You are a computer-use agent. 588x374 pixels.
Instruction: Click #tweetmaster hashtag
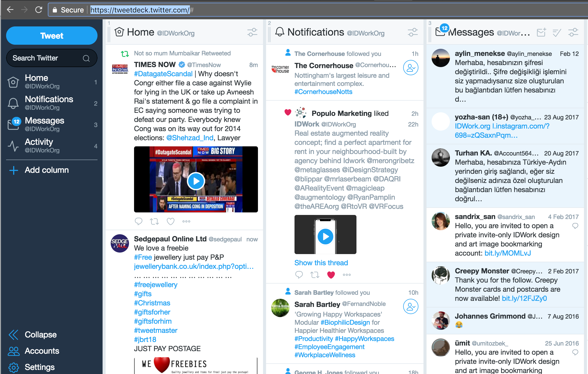(156, 330)
